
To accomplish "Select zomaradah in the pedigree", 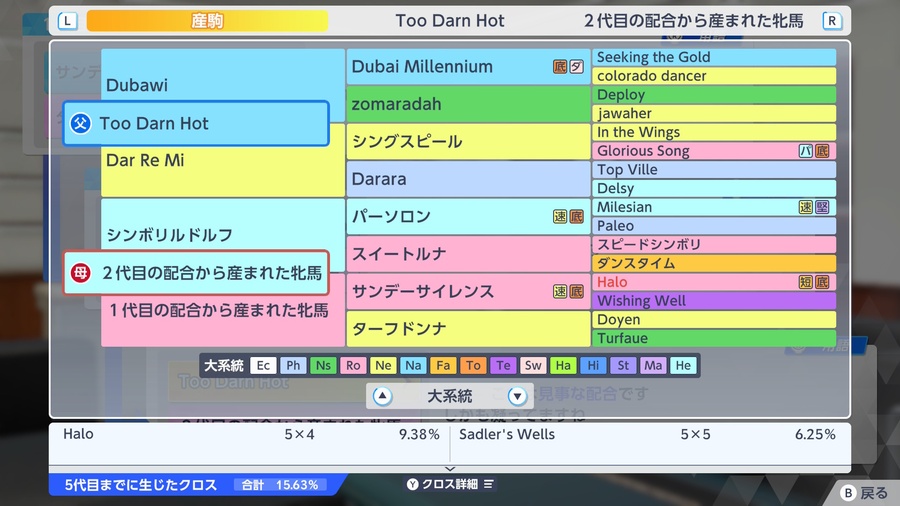I will (x=468, y=104).
